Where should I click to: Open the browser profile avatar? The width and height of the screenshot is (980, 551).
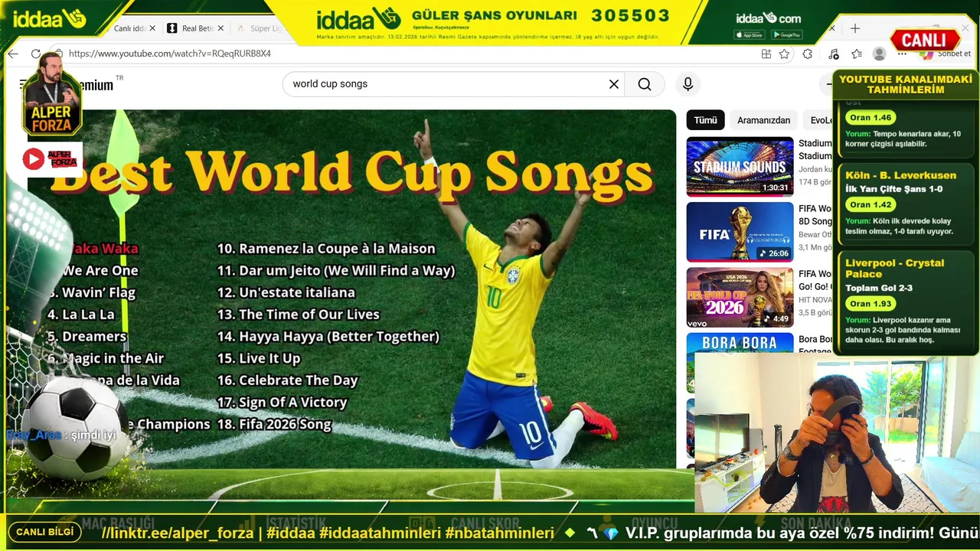point(880,54)
